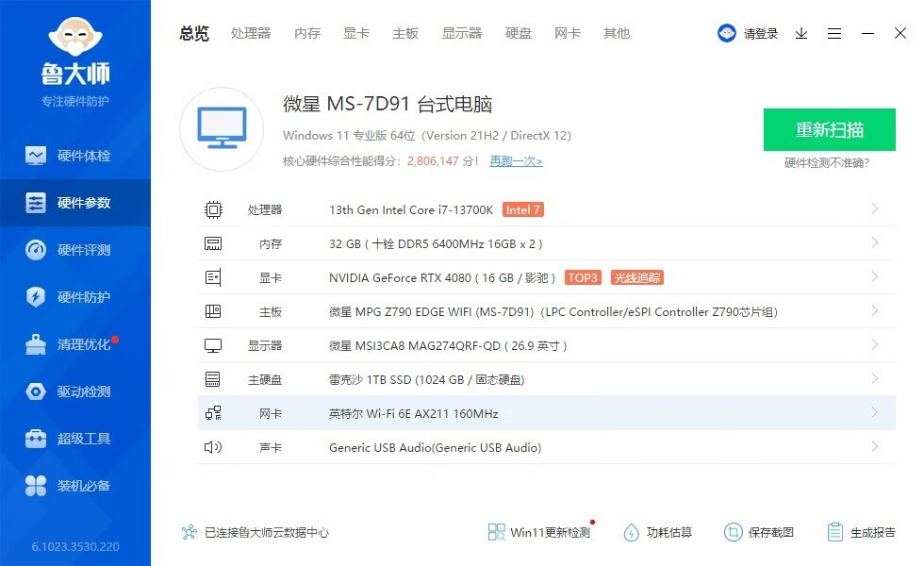Click the 显卡 graphics card icon
The height and width of the screenshot is (566, 924).
(213, 277)
